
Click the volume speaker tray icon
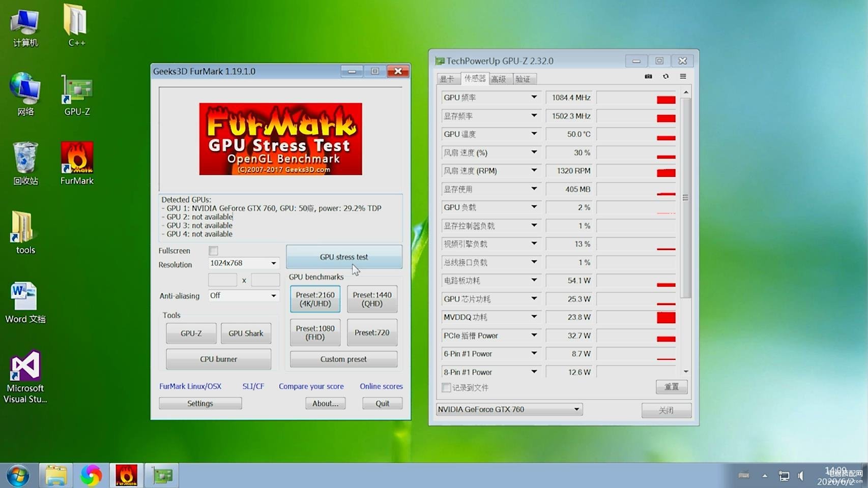coord(801,476)
